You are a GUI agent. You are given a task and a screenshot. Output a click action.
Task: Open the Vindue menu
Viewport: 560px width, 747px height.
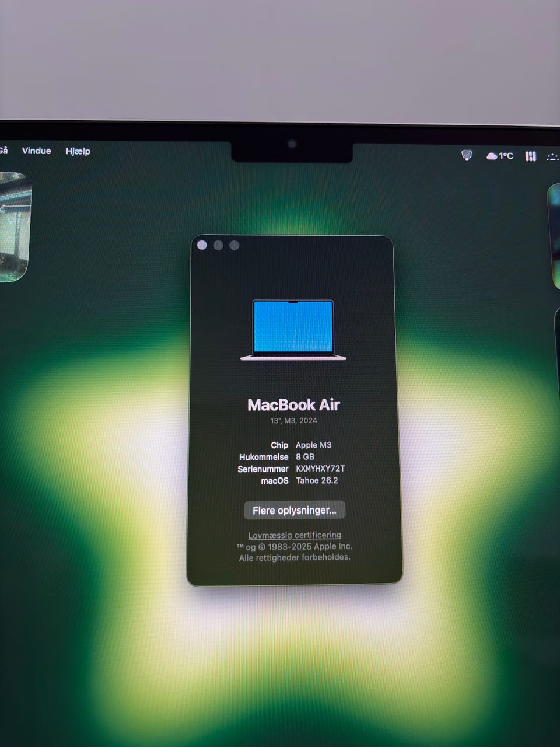coord(36,151)
